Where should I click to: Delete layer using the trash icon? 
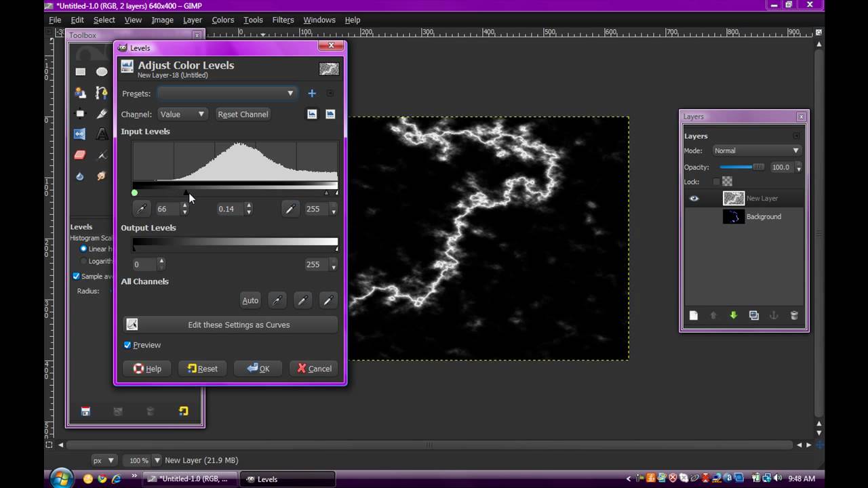click(794, 315)
